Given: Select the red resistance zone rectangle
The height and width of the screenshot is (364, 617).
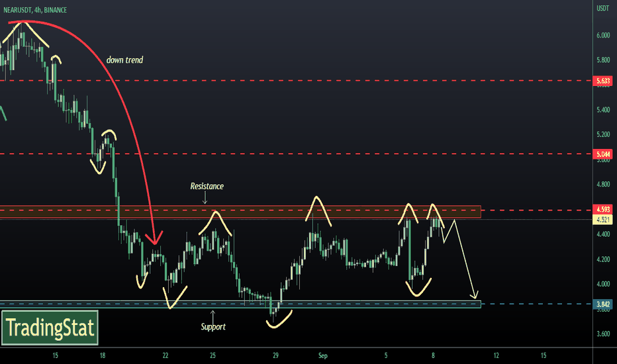Looking at the screenshot, I should (x=240, y=212).
